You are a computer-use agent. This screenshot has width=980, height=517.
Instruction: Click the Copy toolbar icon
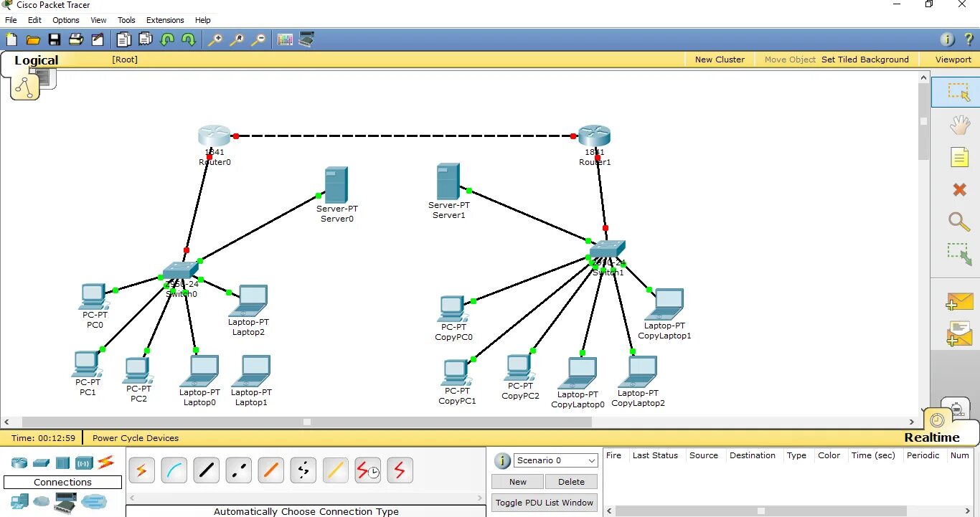[125, 39]
